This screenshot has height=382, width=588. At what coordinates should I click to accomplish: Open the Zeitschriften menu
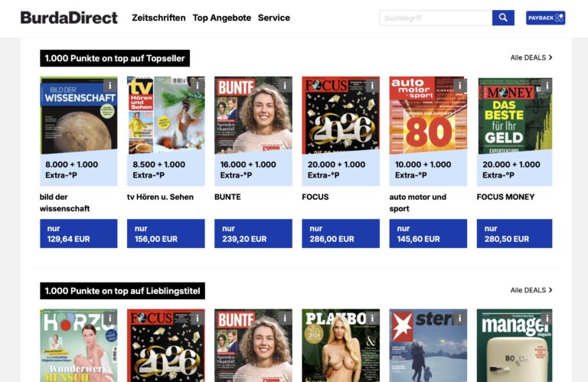[x=158, y=18]
